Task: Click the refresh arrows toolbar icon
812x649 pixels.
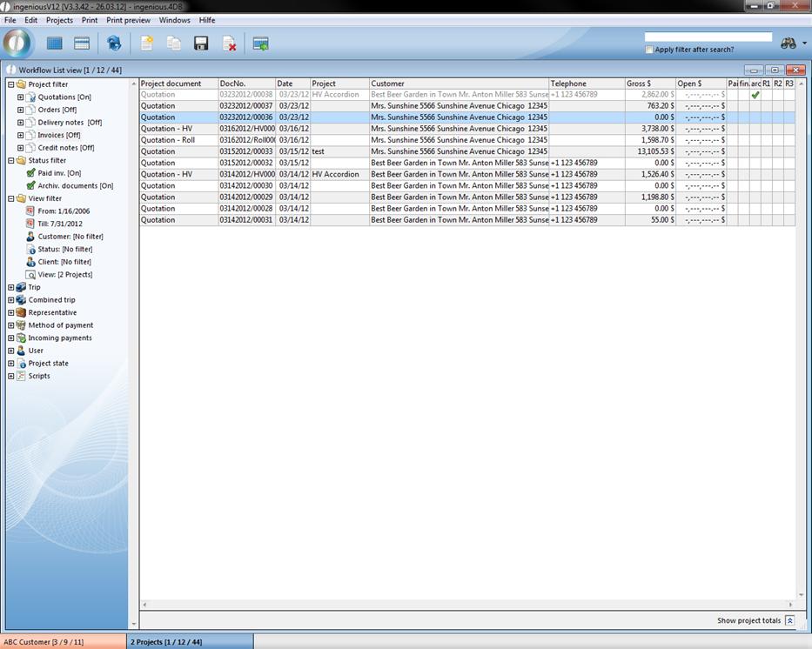Action: (114, 43)
